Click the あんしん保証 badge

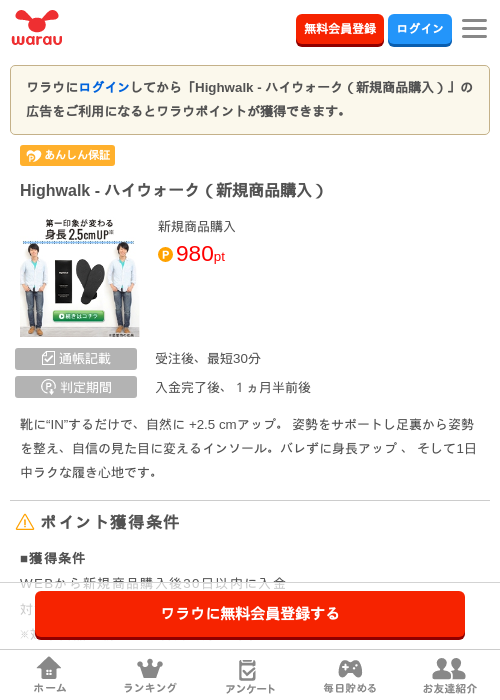point(67,155)
